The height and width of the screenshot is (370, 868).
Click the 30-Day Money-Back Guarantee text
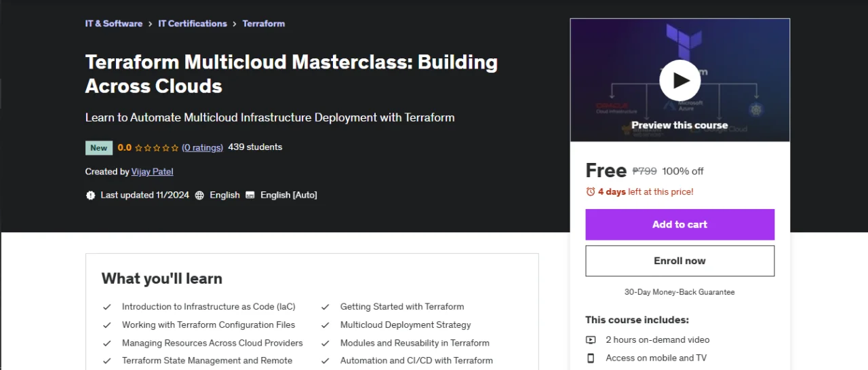(679, 292)
